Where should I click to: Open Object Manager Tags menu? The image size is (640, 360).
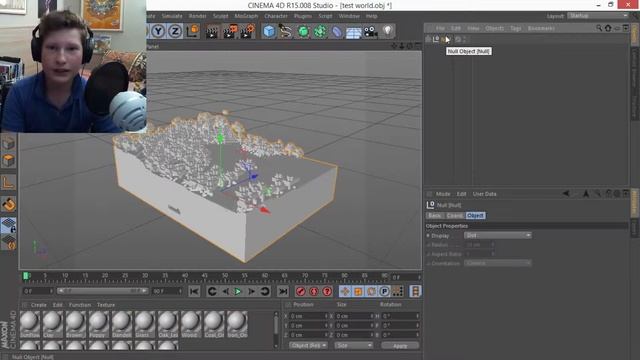point(516,28)
